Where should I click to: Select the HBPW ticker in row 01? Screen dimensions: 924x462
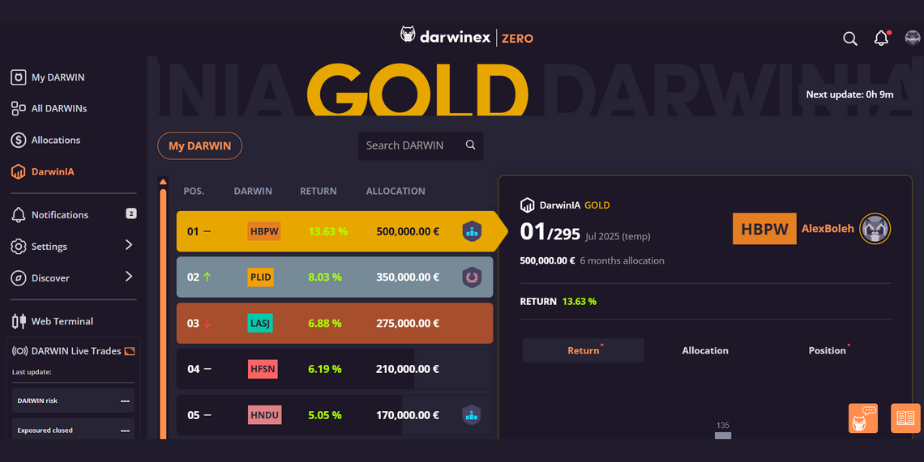click(x=264, y=232)
